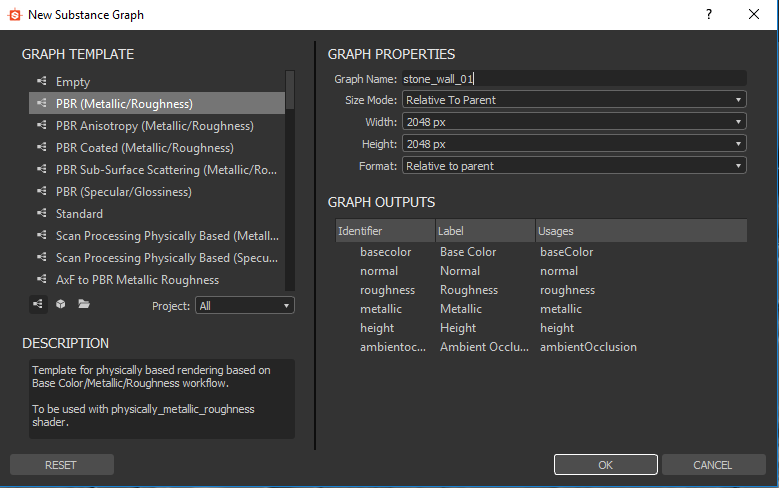Select the normal identifier cell
The image size is (779, 488).
(379, 271)
